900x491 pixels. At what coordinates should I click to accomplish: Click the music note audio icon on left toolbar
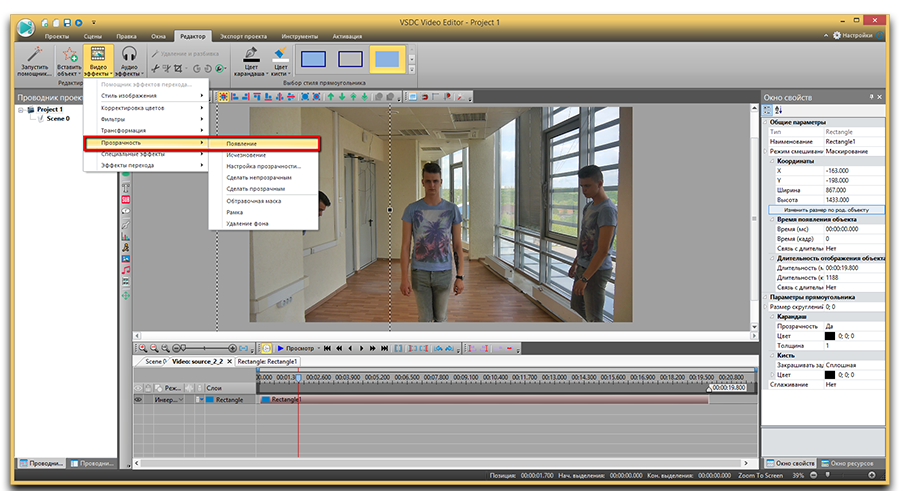(x=126, y=270)
